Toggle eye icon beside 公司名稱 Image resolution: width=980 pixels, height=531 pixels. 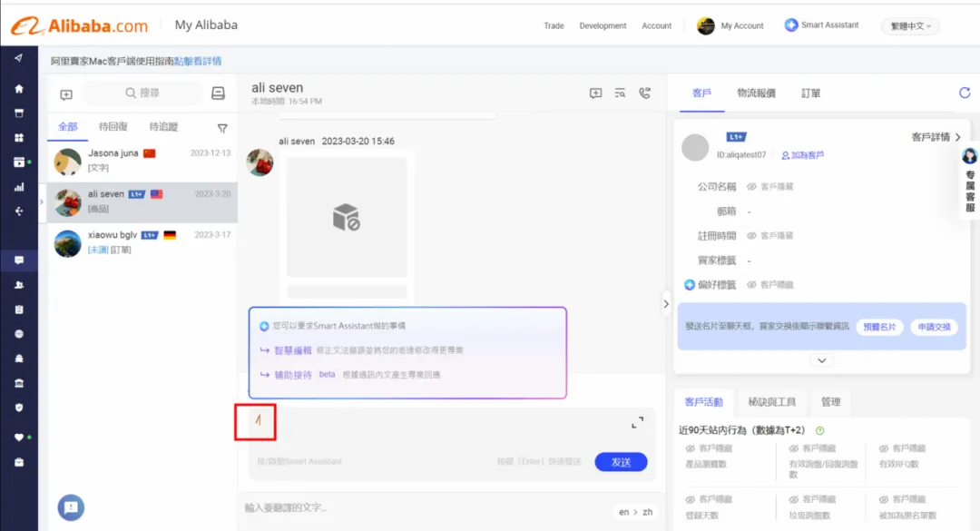(x=751, y=186)
